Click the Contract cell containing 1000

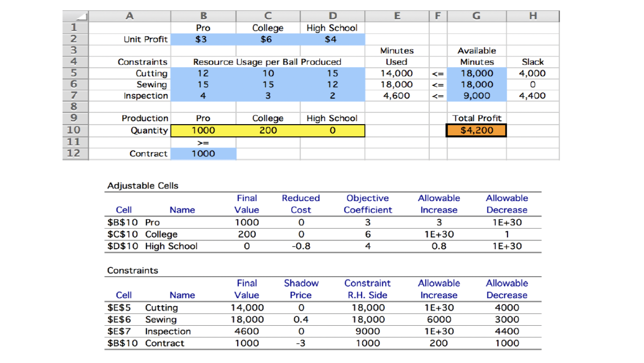click(x=203, y=154)
